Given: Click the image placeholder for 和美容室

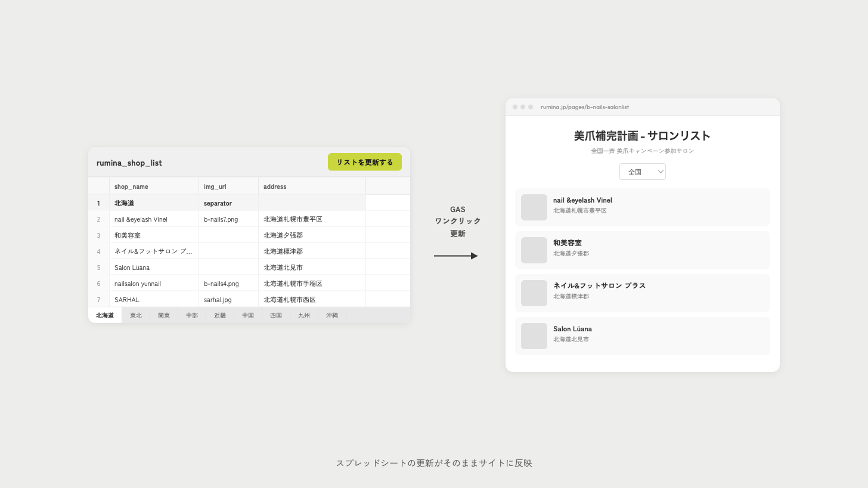Looking at the screenshot, I should click(x=534, y=250).
